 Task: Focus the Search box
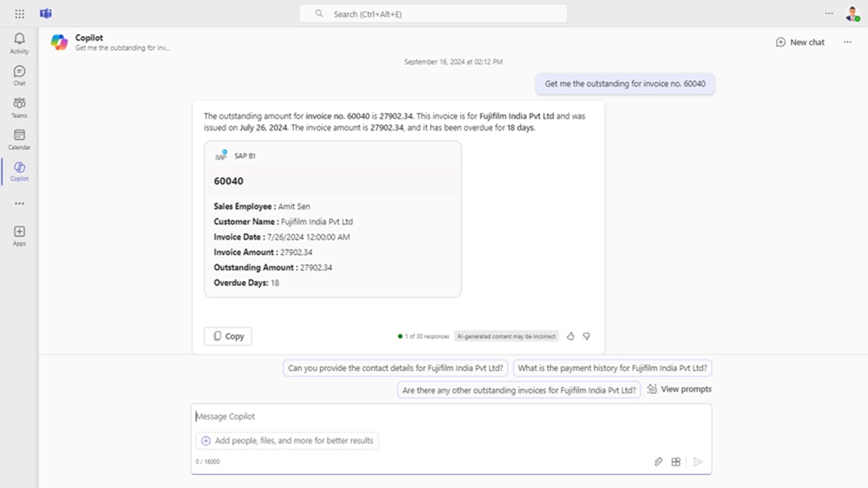pos(433,14)
